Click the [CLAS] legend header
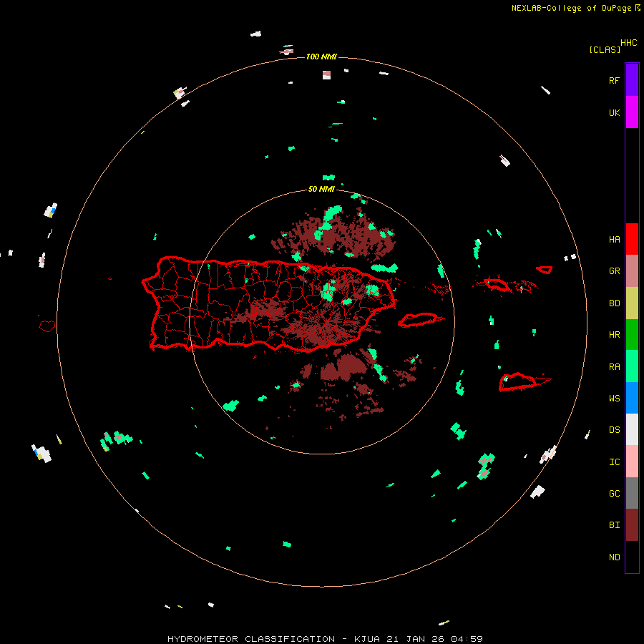 point(605,49)
